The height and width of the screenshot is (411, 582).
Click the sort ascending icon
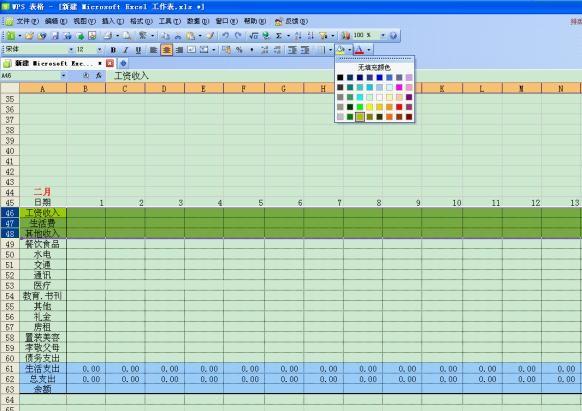[x=298, y=36]
